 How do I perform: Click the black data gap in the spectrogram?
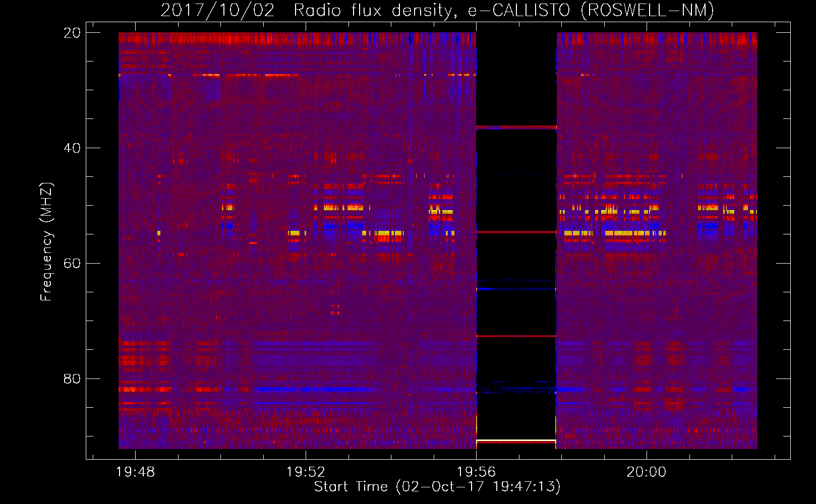pyautogui.click(x=516, y=240)
